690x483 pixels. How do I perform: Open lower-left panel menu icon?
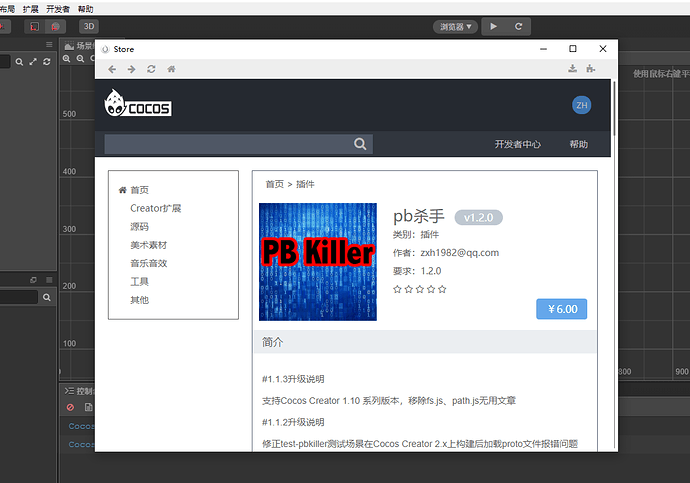tap(49, 280)
